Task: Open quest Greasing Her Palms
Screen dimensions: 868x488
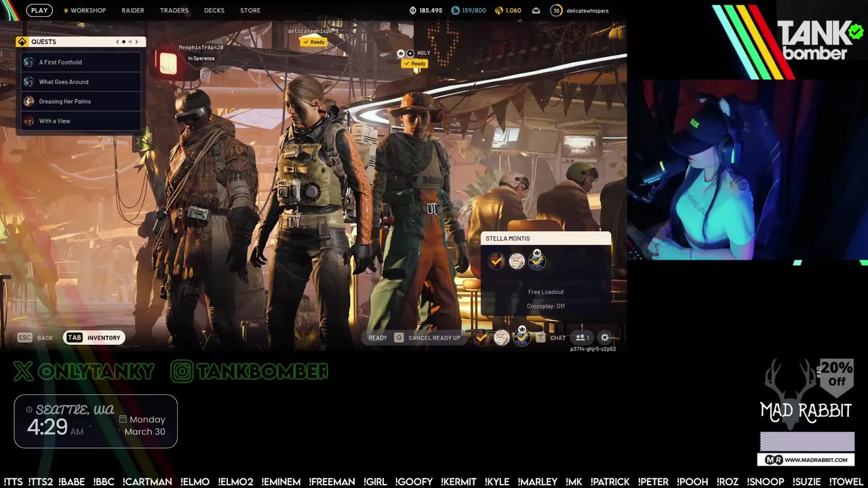Action: pyautogui.click(x=81, y=102)
